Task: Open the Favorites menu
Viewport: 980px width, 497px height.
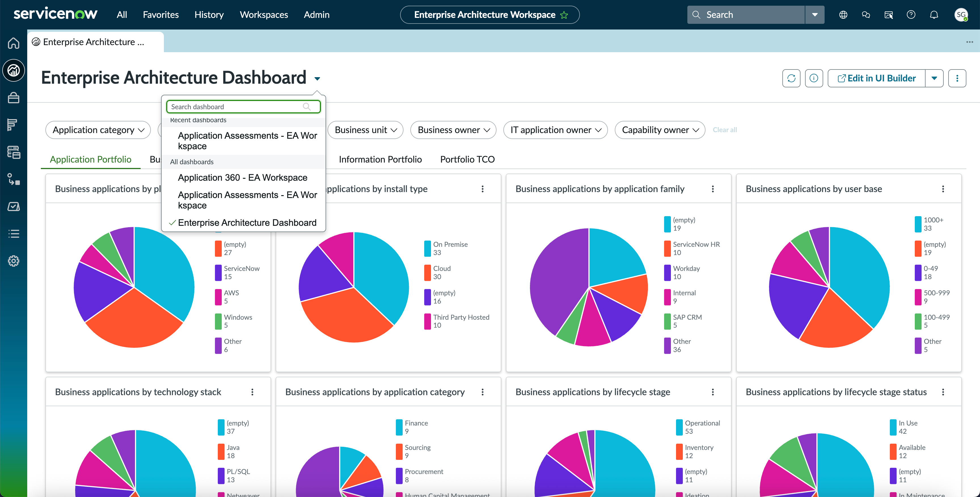Action: [160, 15]
